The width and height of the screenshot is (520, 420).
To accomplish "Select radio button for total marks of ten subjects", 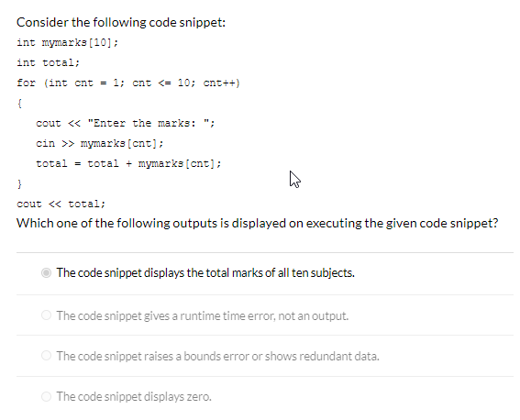I will (x=46, y=273).
